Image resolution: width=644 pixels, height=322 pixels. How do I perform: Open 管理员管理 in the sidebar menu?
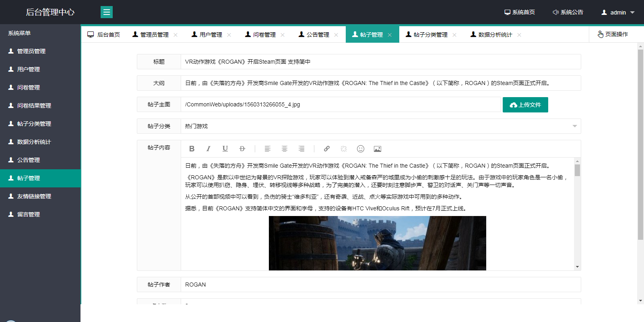pos(40,51)
